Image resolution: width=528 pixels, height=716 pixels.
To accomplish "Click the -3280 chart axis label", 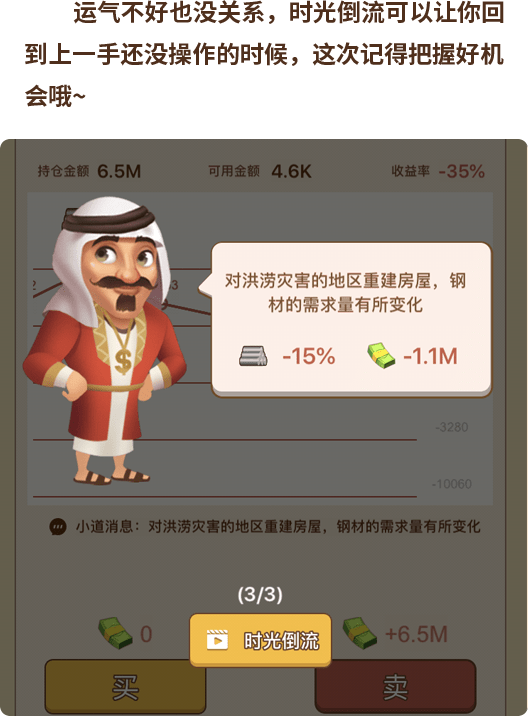I will click(452, 427).
